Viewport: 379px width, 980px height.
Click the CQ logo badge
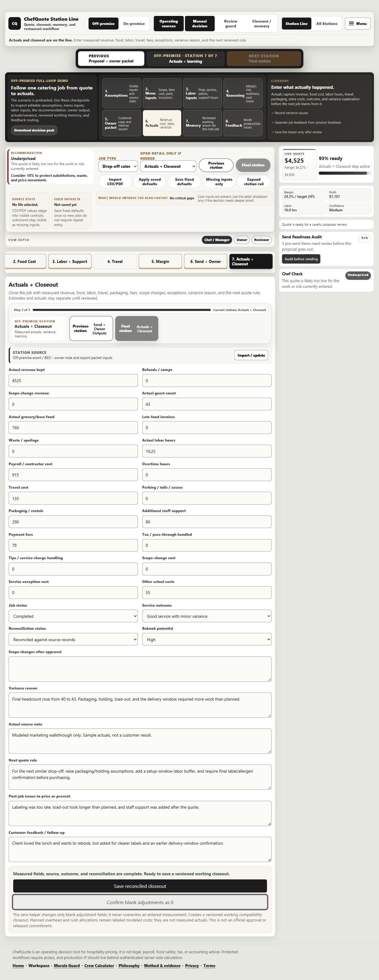[14, 24]
